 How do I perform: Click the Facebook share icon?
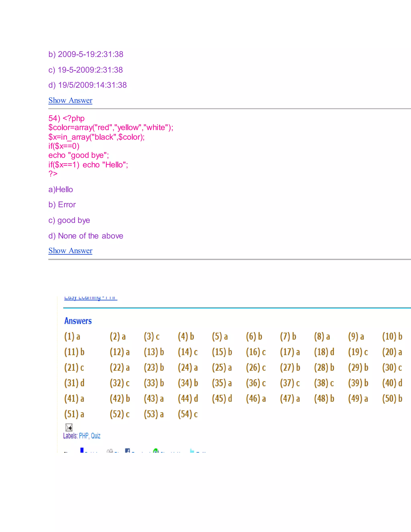[127, 450]
